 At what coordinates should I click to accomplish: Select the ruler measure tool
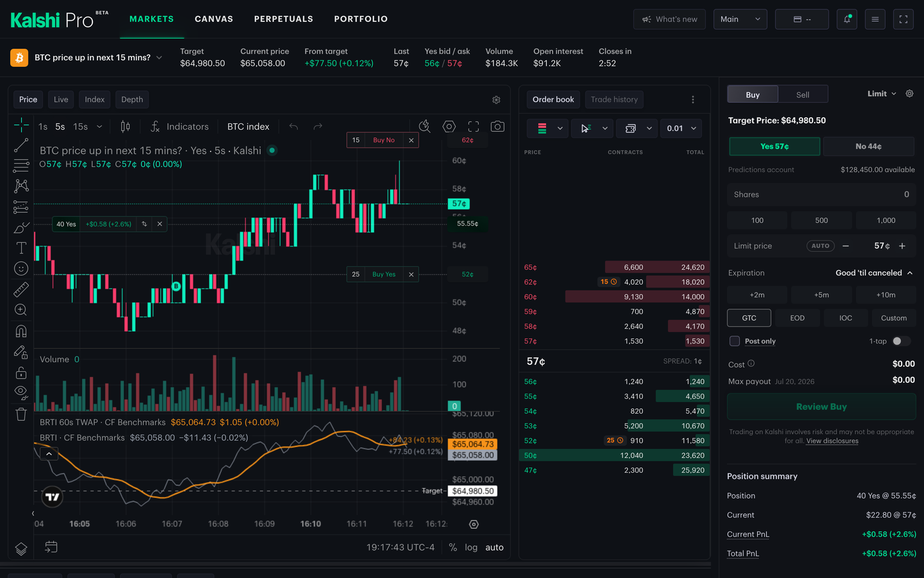coord(21,290)
